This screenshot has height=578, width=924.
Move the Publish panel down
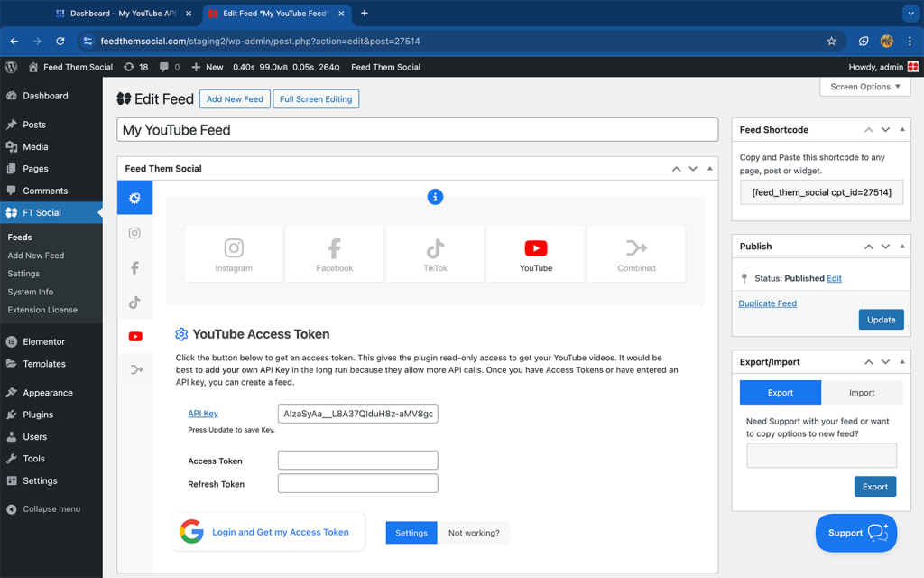[885, 247]
